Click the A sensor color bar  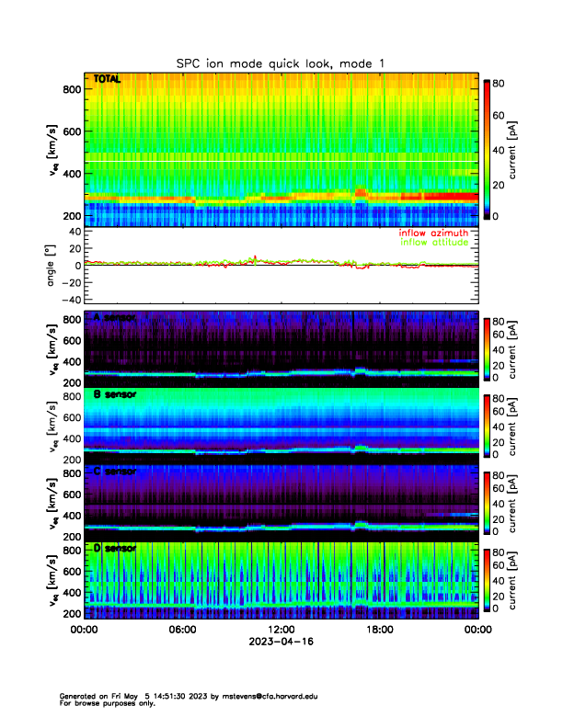(x=487, y=348)
